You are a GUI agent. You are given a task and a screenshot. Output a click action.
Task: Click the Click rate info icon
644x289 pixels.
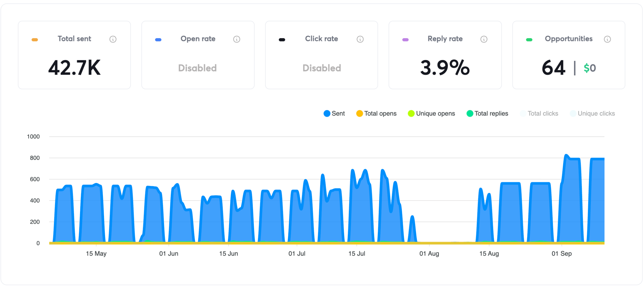pos(360,39)
